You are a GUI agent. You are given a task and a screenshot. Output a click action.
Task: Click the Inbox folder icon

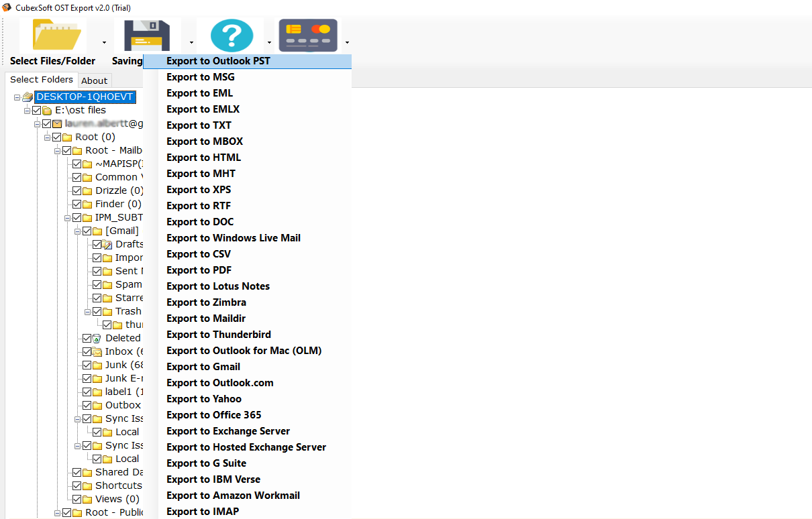97,351
